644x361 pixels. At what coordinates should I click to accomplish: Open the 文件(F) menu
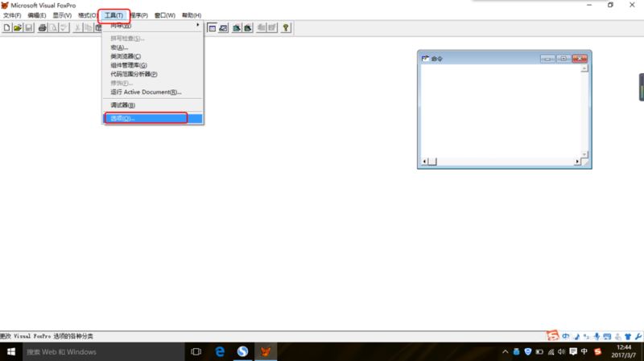pos(12,15)
